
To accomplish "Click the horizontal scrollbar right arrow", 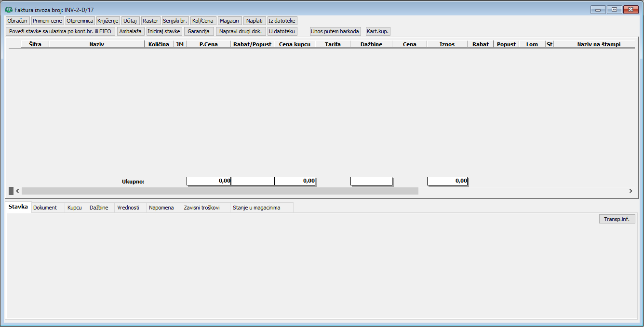I will pyautogui.click(x=631, y=191).
